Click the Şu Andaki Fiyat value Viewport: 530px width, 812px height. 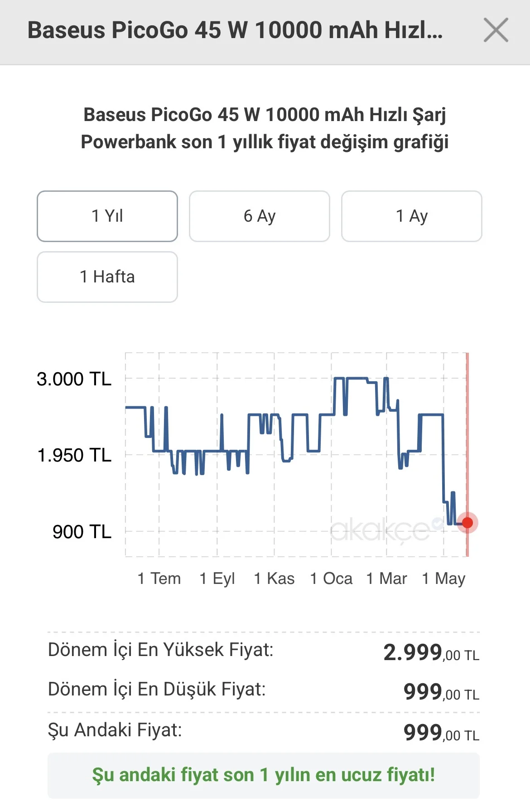point(441,732)
